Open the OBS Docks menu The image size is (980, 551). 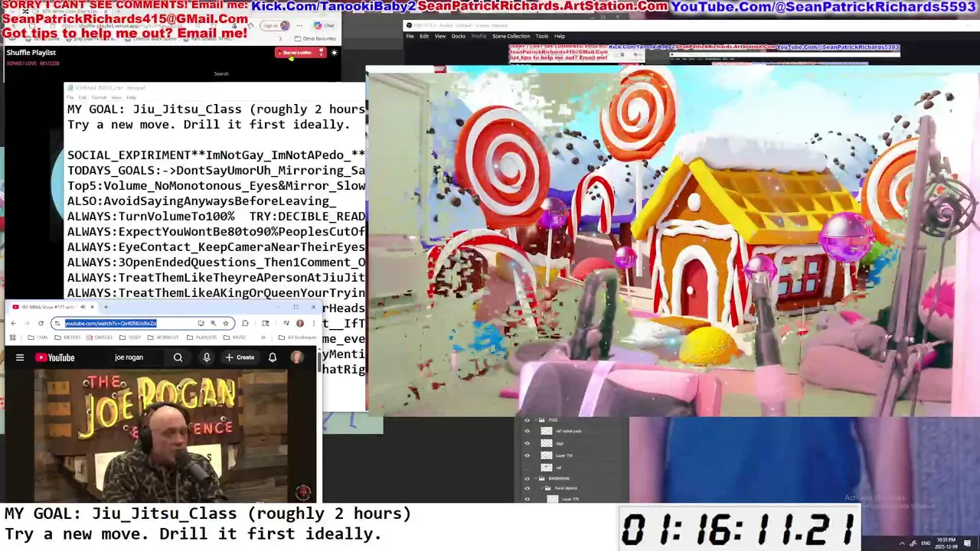(x=459, y=36)
